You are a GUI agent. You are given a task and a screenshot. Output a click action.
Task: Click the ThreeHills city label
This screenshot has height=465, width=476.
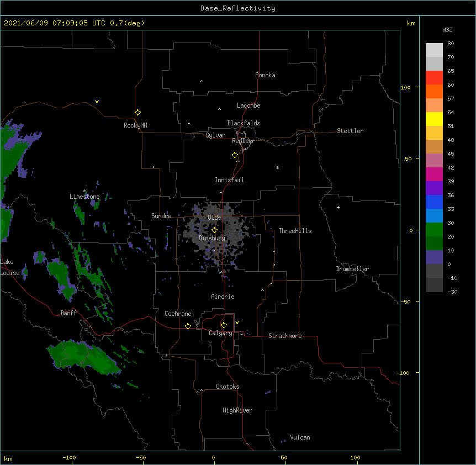pos(295,231)
